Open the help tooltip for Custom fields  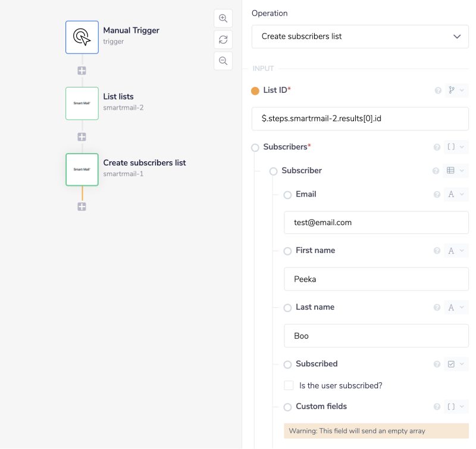click(437, 406)
